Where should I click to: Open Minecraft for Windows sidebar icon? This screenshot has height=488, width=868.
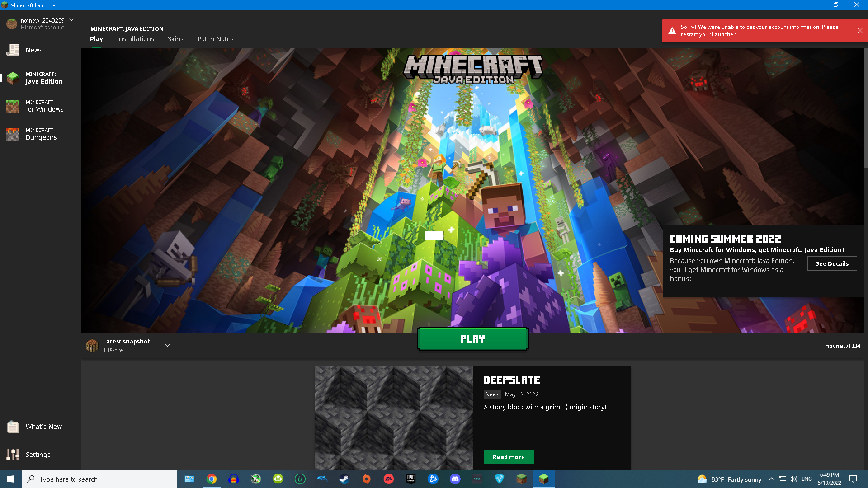[13, 106]
